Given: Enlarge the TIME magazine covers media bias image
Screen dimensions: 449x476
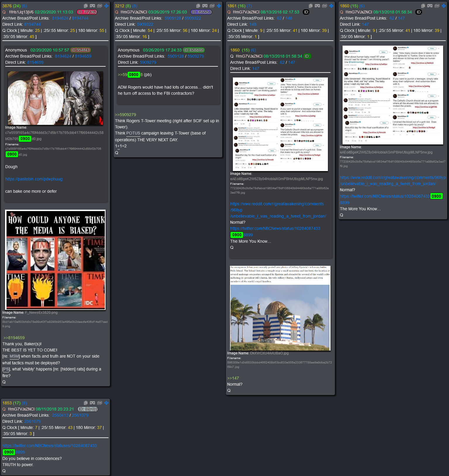Looking at the screenshot, I should click(x=56, y=260).
